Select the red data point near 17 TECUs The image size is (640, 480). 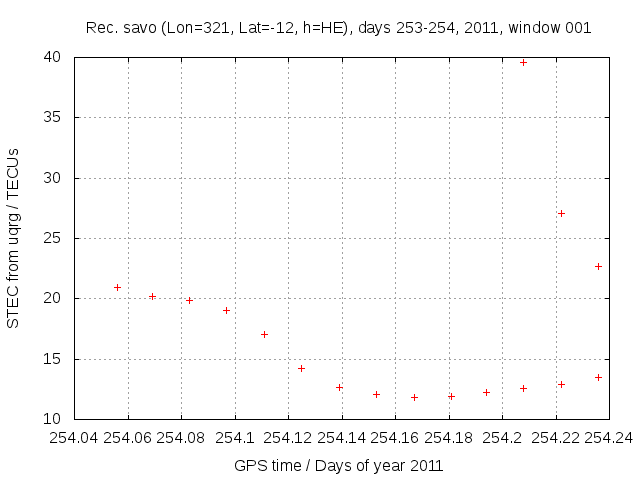[264, 334]
